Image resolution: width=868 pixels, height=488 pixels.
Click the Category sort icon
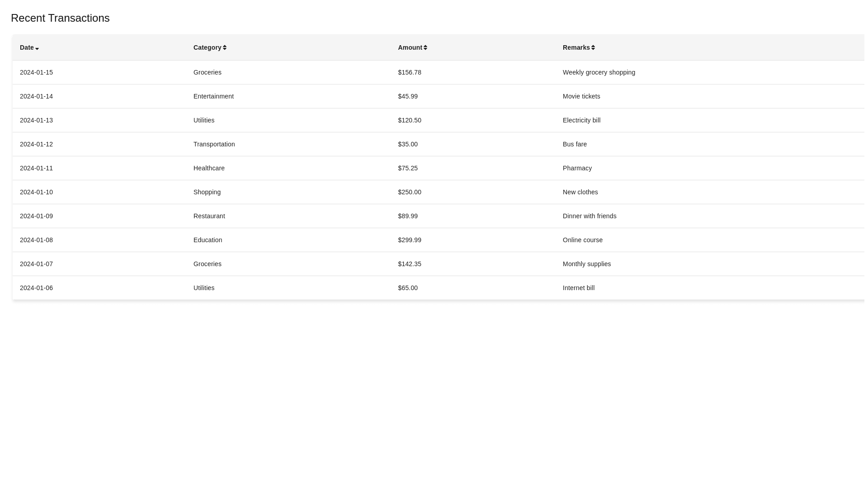click(x=225, y=47)
